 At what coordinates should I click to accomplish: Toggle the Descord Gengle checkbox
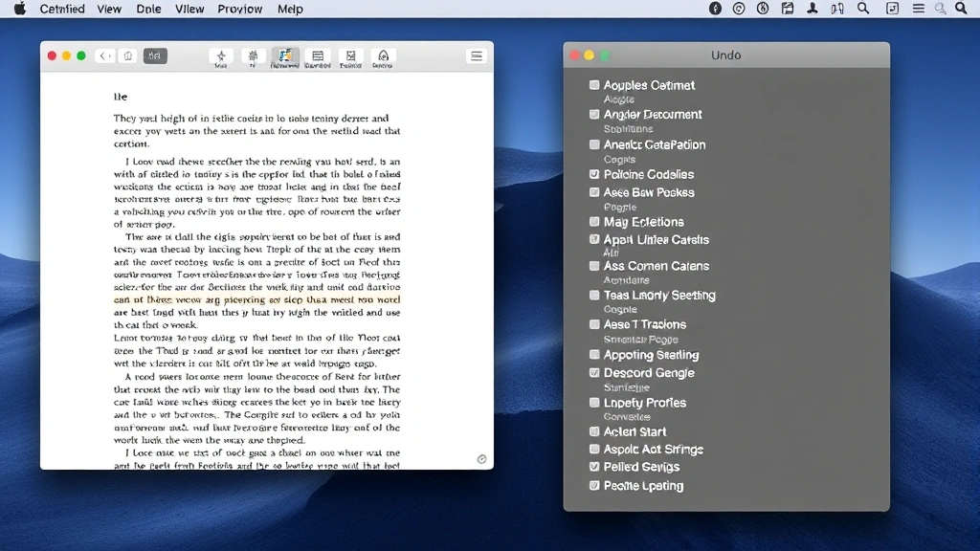[594, 373]
